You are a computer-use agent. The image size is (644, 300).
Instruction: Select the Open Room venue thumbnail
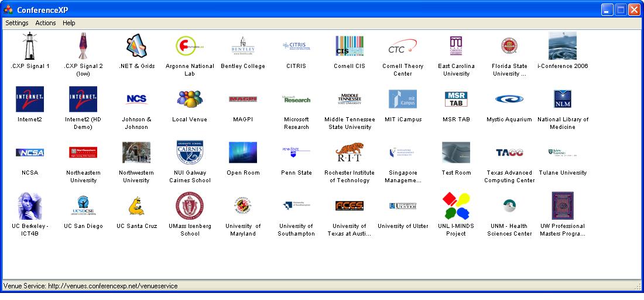pos(243,152)
